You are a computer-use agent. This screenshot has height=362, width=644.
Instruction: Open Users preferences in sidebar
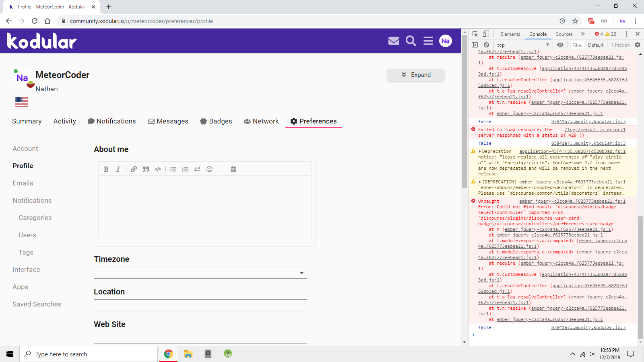pos(27,235)
